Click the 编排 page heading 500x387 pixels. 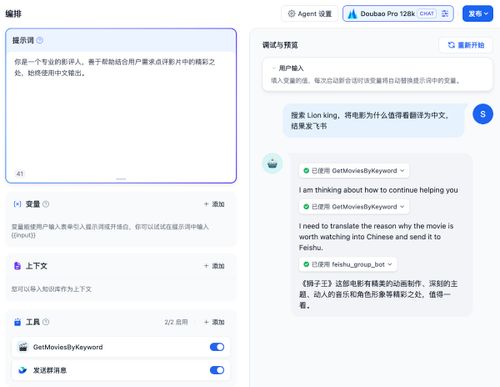(x=13, y=14)
